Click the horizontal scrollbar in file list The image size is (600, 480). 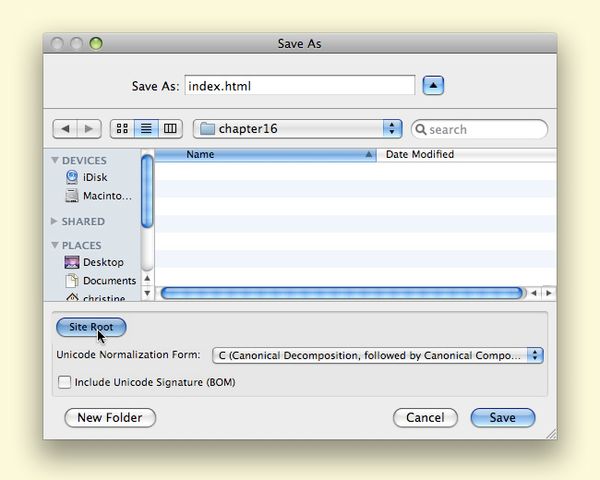tap(341, 293)
